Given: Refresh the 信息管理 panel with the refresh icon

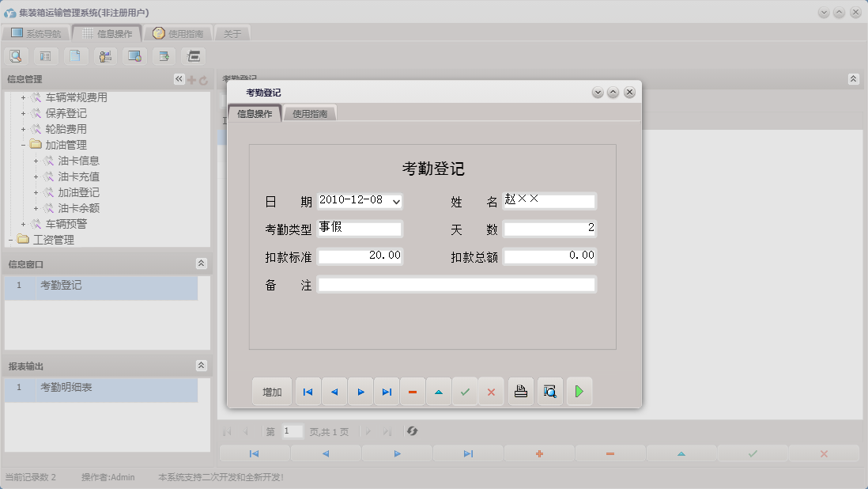Looking at the screenshot, I should click(x=204, y=78).
